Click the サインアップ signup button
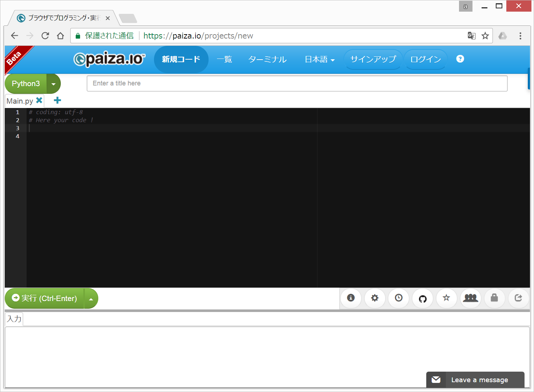This screenshot has height=392, width=534. coord(373,59)
